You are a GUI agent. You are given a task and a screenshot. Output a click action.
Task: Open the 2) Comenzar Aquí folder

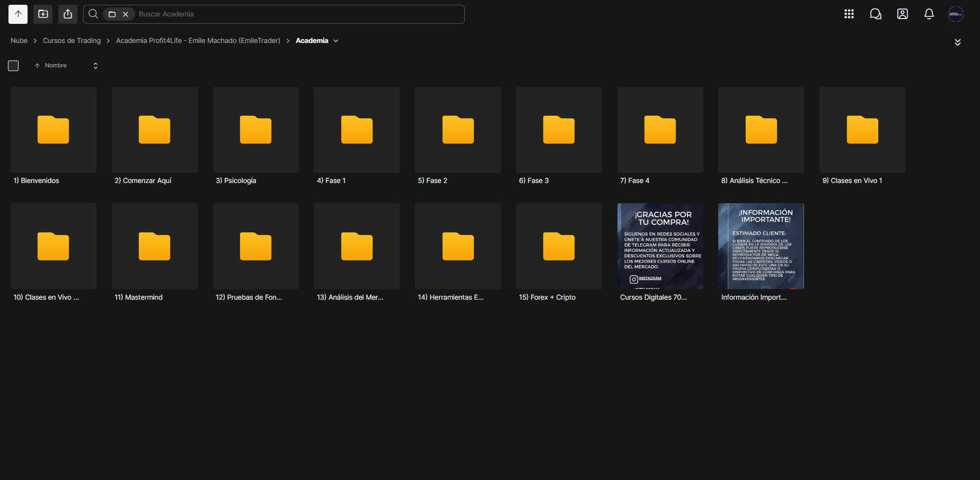(155, 136)
